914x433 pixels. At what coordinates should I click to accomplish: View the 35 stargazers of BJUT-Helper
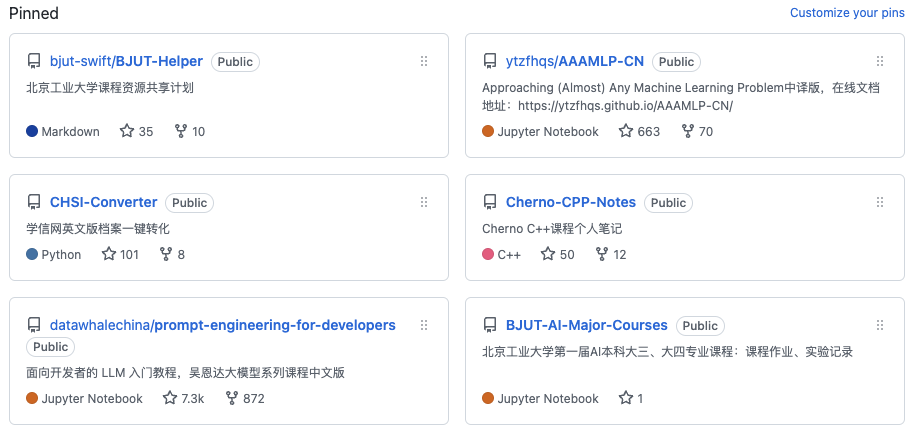pyautogui.click(x=136, y=131)
